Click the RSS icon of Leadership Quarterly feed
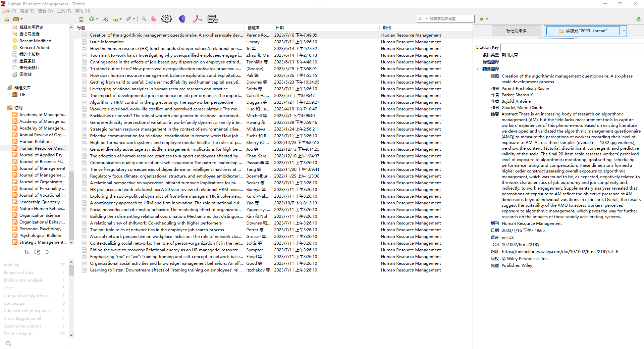The image size is (644, 349). 15,202
